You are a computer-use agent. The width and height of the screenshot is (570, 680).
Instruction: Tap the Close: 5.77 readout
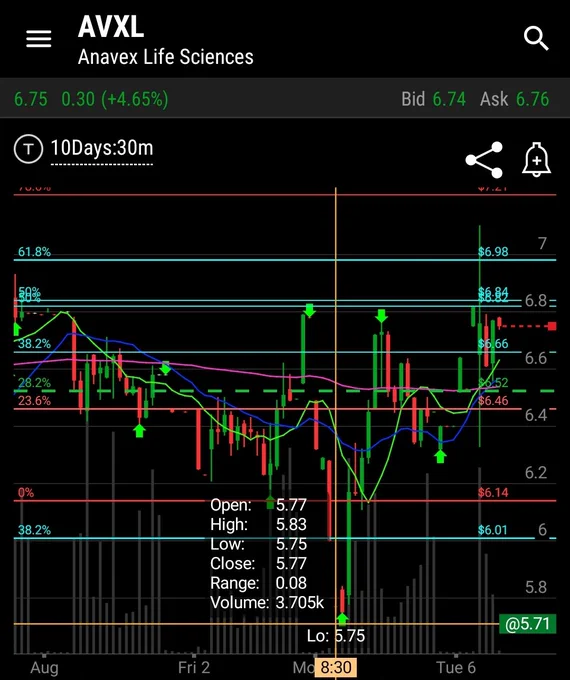pyautogui.click(x=259, y=563)
